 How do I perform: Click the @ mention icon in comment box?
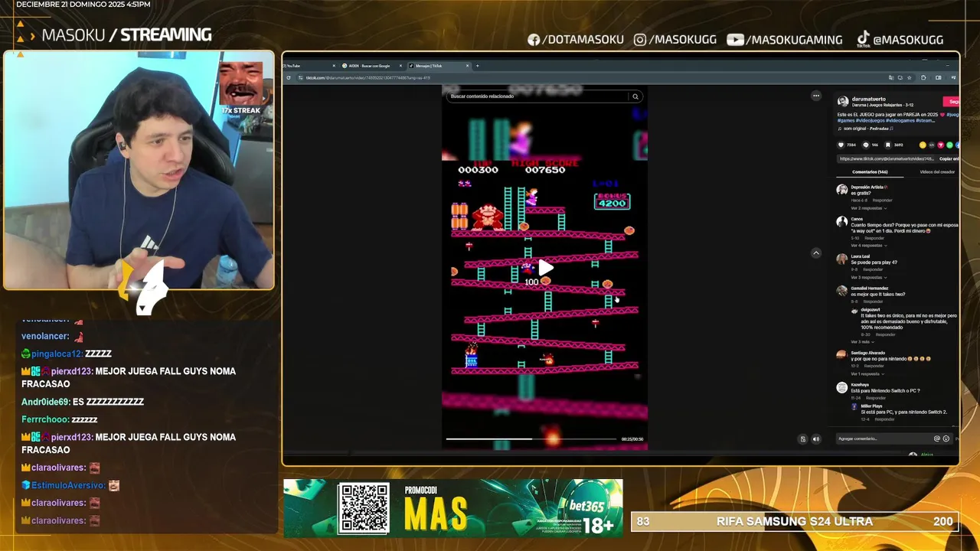click(936, 439)
